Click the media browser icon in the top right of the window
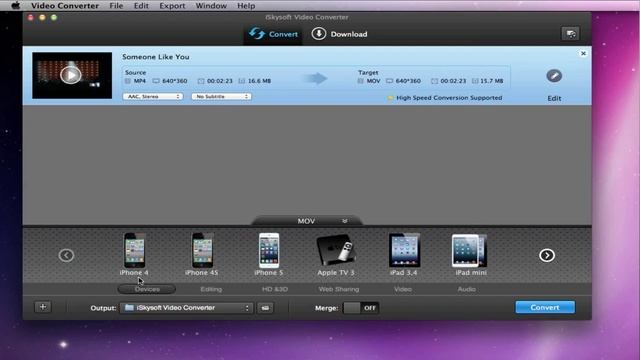The height and width of the screenshot is (360, 640). (570, 34)
